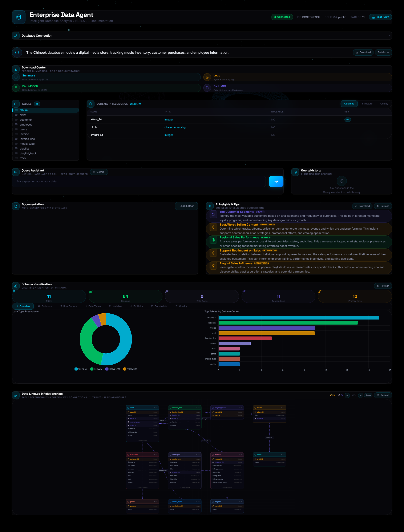
Task: Click the AI Insights lightbulb icon
Action: pos(210,206)
